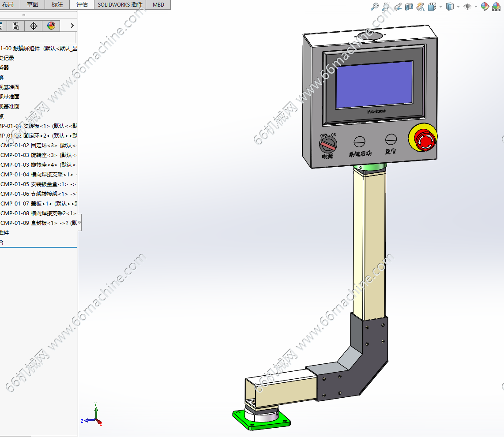Click the blue touchscreen display on the model
This screenshot has width=504, height=437.
click(374, 85)
